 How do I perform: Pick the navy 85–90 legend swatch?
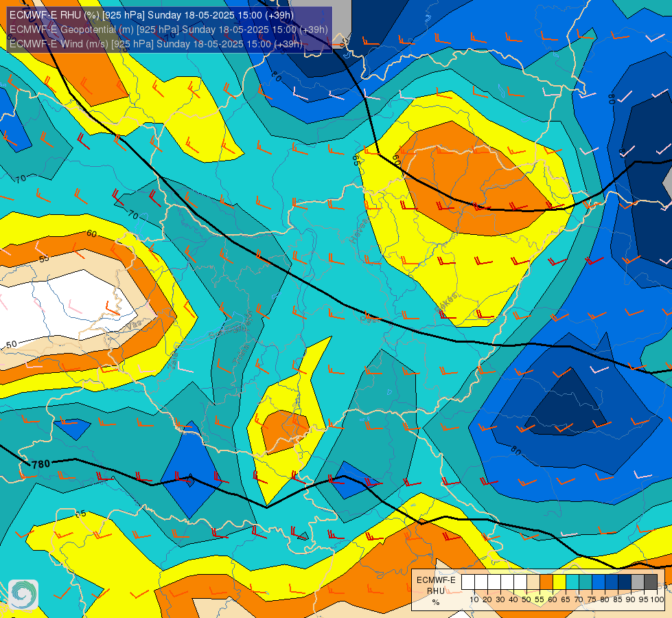625,583
